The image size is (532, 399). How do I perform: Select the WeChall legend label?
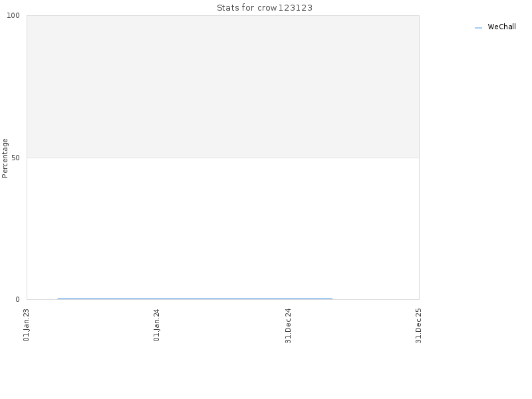[x=501, y=27]
